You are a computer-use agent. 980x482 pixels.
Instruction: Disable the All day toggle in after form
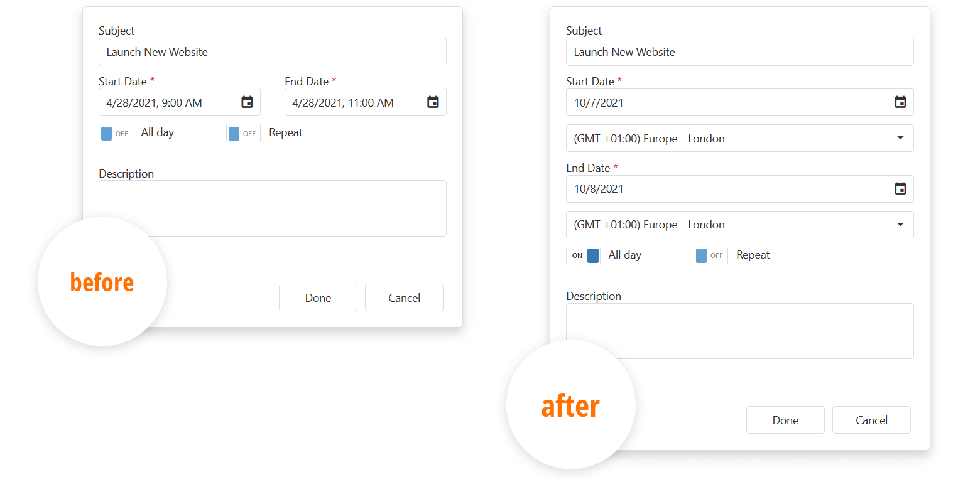point(583,255)
